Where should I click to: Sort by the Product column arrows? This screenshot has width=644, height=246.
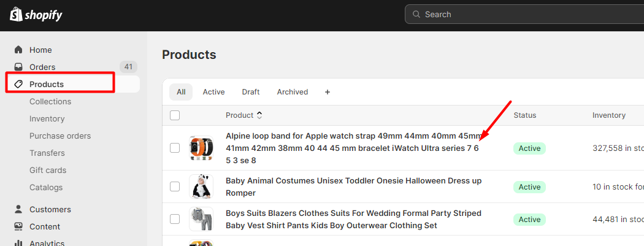click(259, 115)
